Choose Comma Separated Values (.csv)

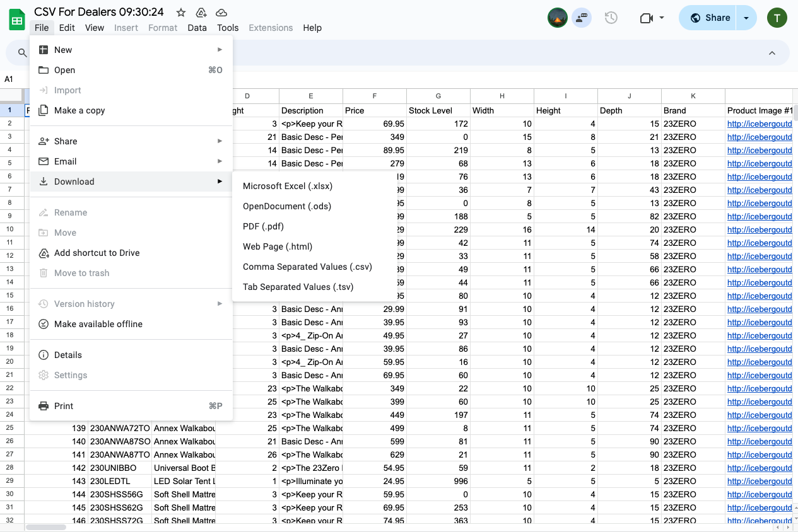307,267
